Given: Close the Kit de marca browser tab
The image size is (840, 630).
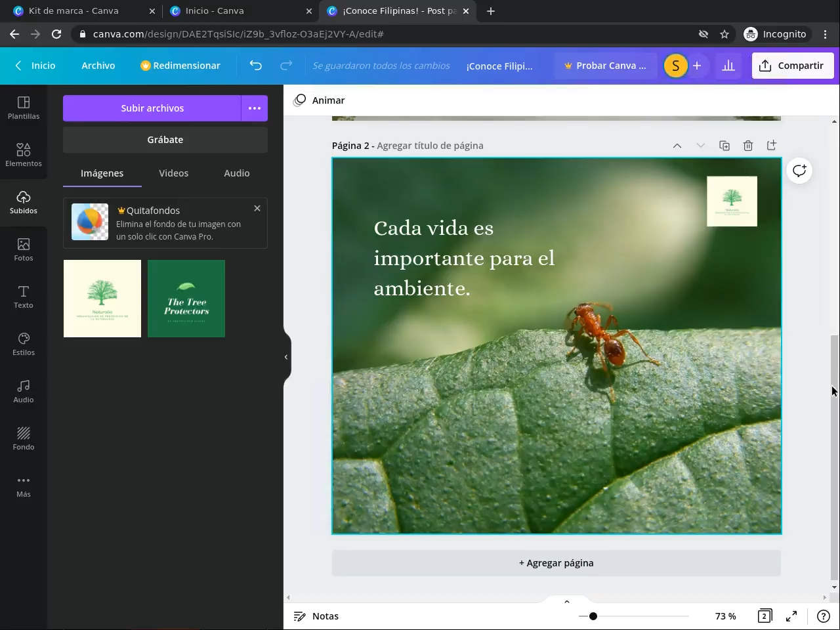Looking at the screenshot, I should coord(152,11).
